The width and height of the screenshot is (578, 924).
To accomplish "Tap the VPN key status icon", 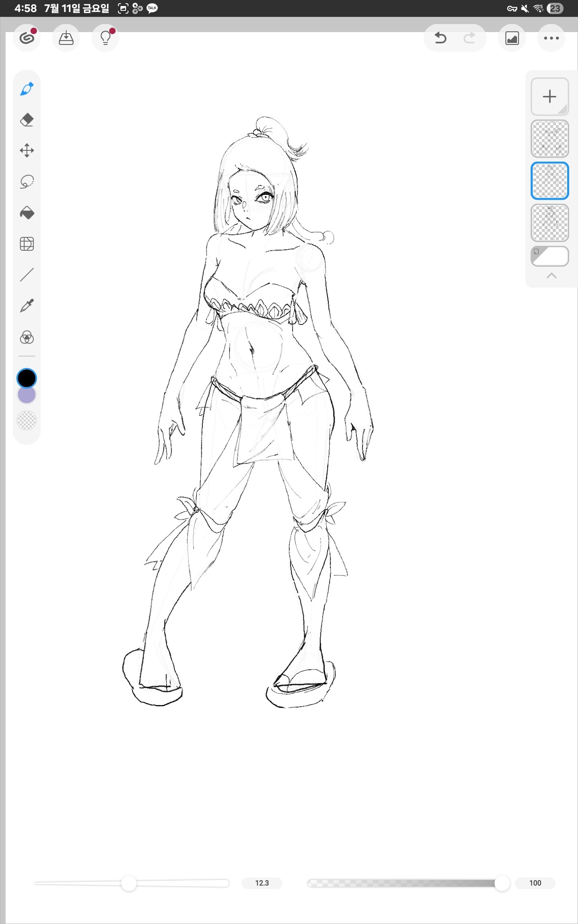I will [x=512, y=8].
